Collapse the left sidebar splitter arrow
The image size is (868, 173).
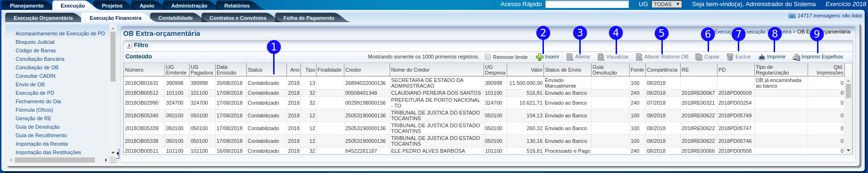118,152
